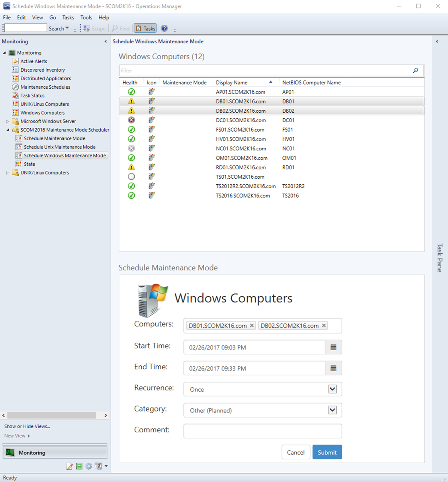Open the Start Time calendar picker

coord(333,347)
